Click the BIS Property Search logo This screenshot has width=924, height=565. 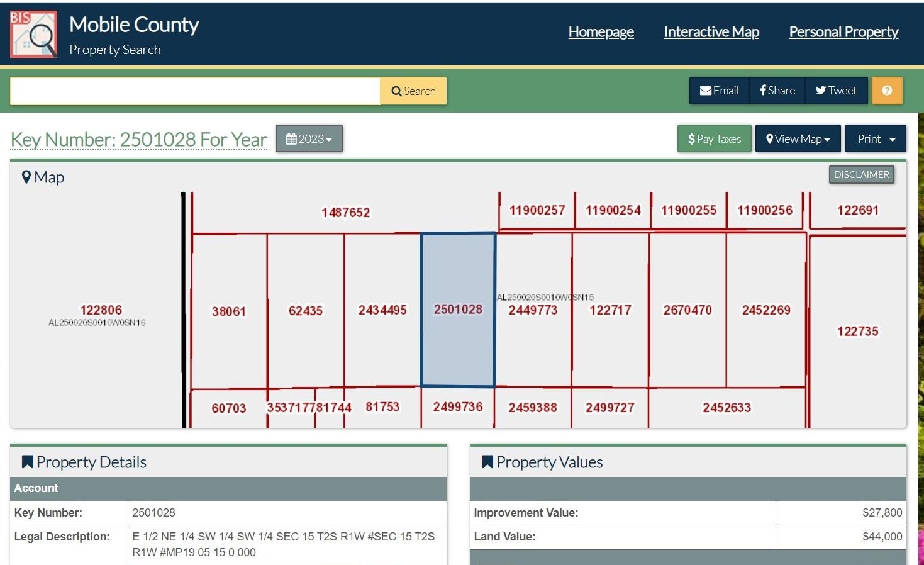click(33, 34)
